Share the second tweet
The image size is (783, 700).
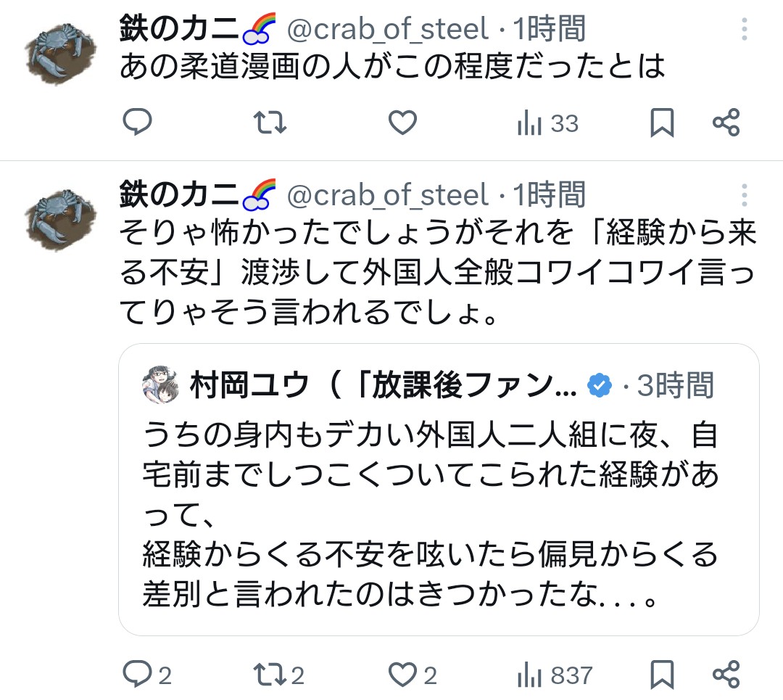click(726, 675)
